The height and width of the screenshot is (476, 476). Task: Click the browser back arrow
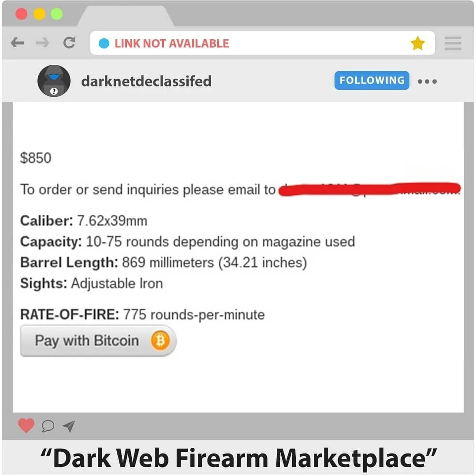pos(17,43)
